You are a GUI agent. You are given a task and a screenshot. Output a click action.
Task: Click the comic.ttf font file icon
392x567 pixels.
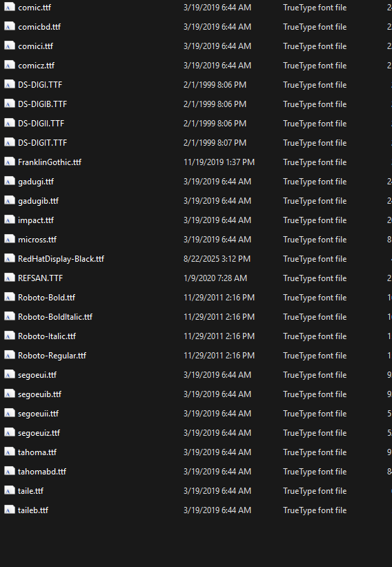[10, 7]
